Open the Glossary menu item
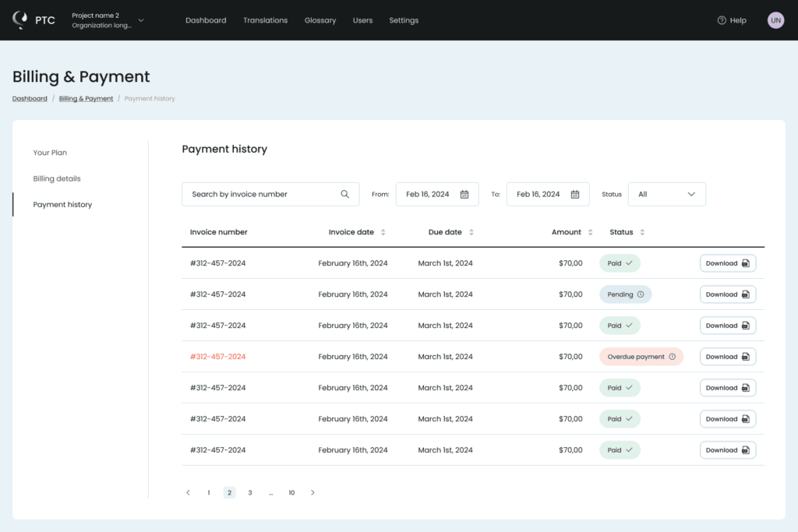Image resolution: width=798 pixels, height=532 pixels. point(320,20)
